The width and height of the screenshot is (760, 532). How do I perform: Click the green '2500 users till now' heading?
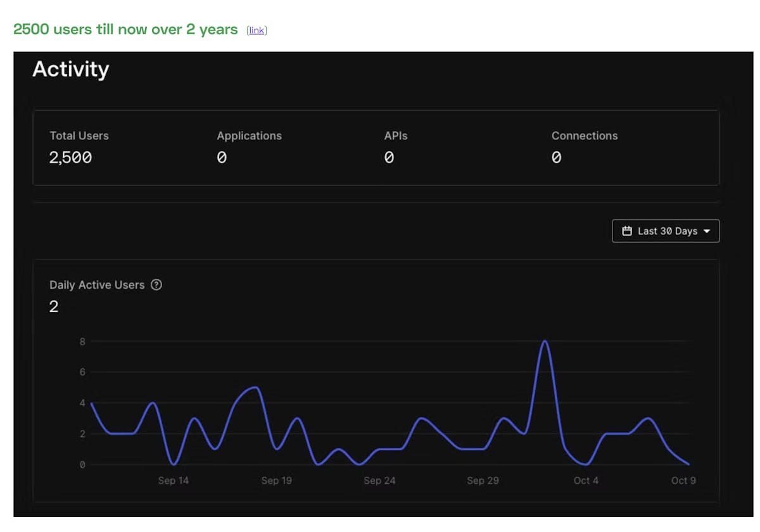125,30
